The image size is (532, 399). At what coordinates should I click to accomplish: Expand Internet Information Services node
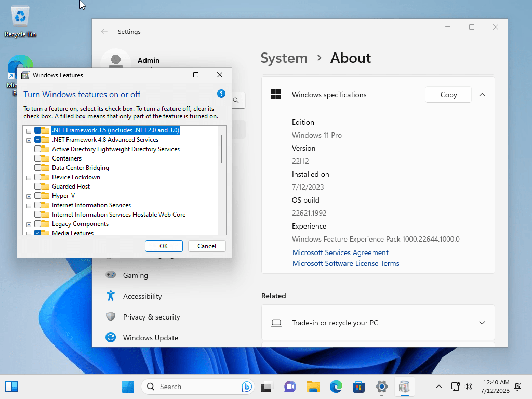click(x=29, y=206)
